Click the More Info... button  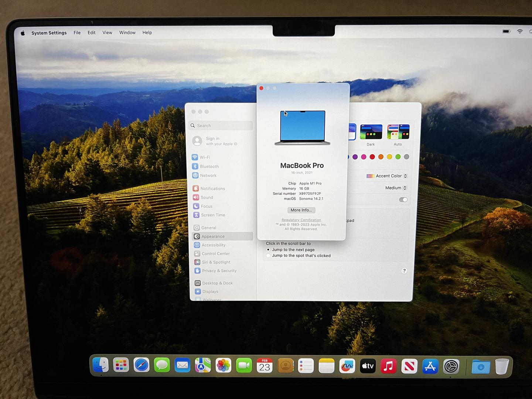coord(301,210)
